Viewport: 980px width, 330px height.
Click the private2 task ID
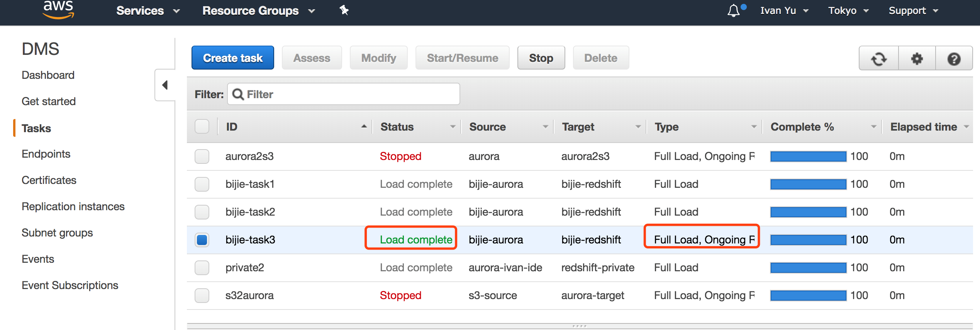245,267
